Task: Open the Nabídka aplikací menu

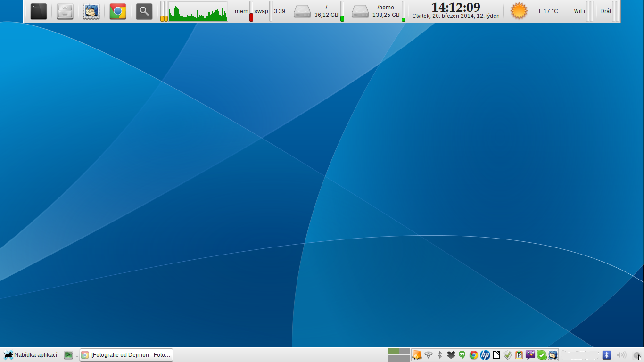Action: pos(30,355)
